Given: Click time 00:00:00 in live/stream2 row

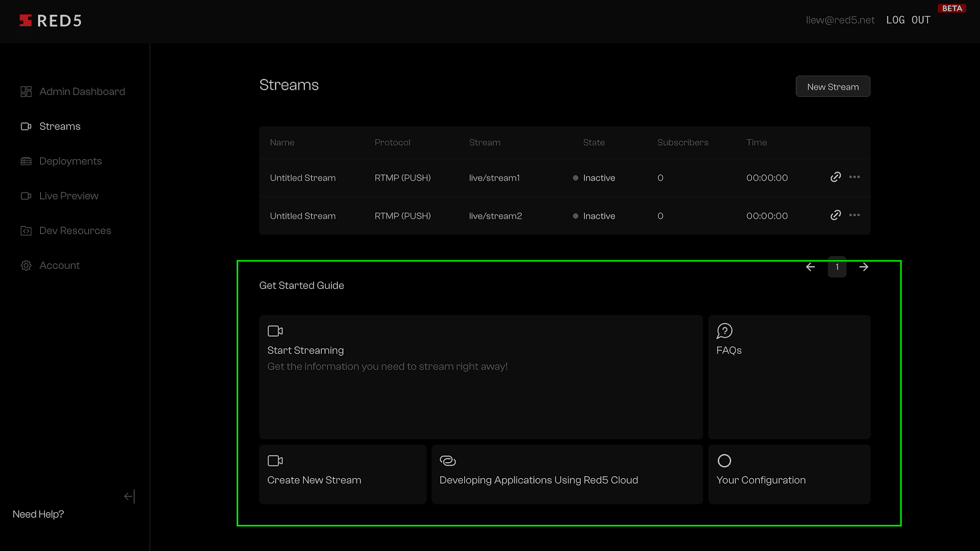Looking at the screenshot, I should [x=767, y=216].
